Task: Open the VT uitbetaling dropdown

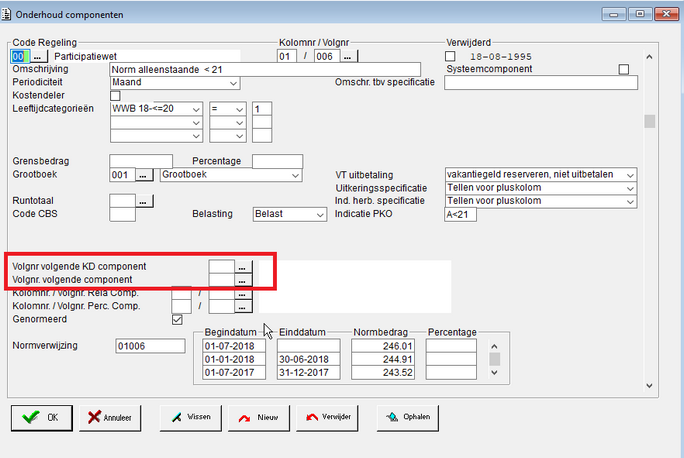Action: [x=540, y=174]
